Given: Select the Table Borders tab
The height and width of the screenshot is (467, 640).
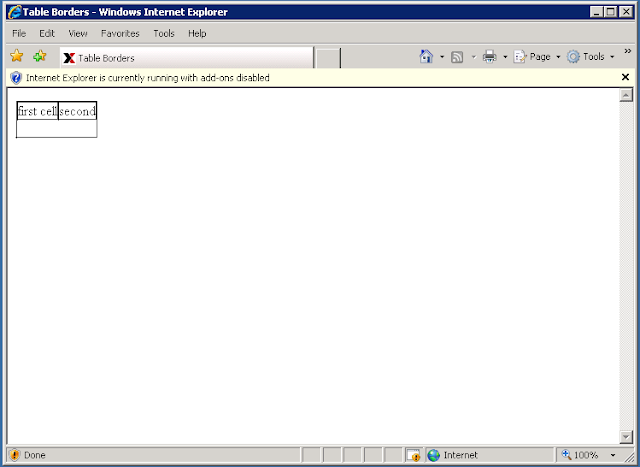Looking at the screenshot, I should (187, 58).
